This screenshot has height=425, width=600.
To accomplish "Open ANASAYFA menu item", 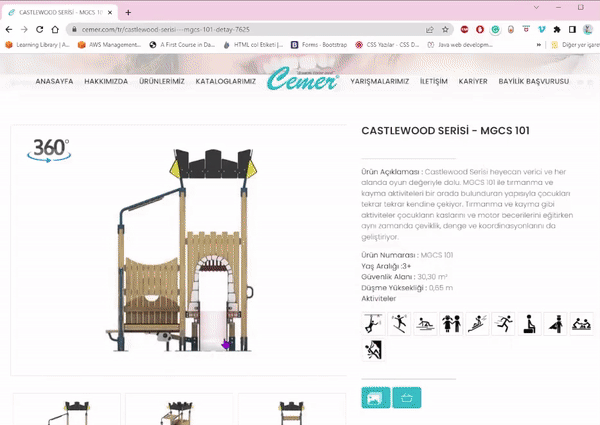I will pyautogui.click(x=54, y=81).
